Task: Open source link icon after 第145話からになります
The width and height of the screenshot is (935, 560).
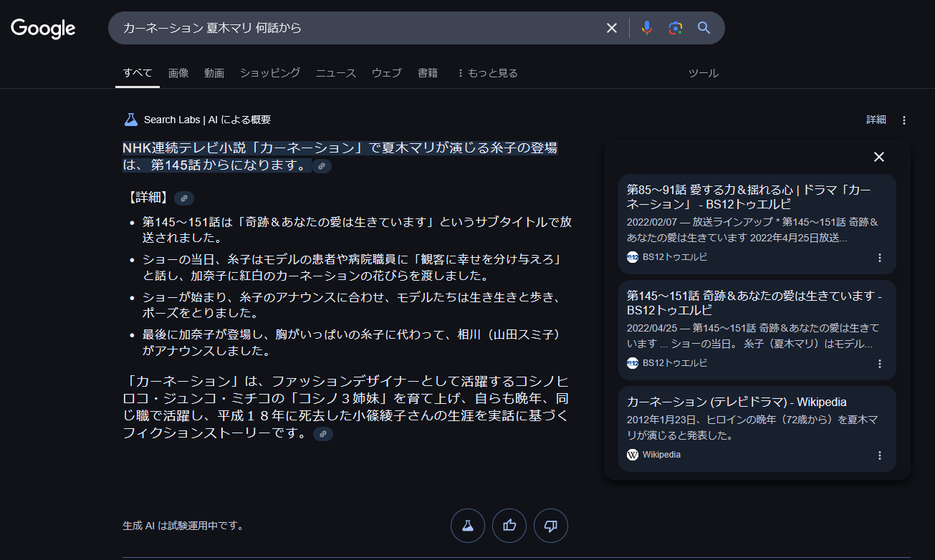Action: 322,166
